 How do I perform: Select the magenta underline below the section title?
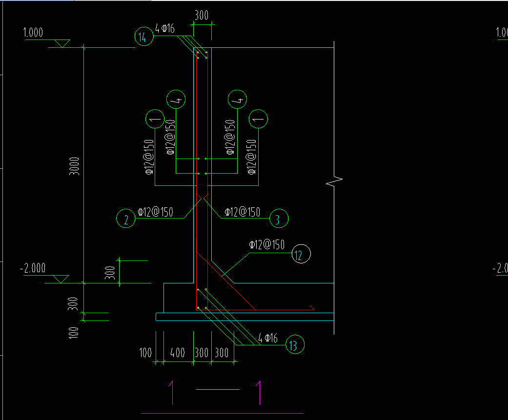222,413
